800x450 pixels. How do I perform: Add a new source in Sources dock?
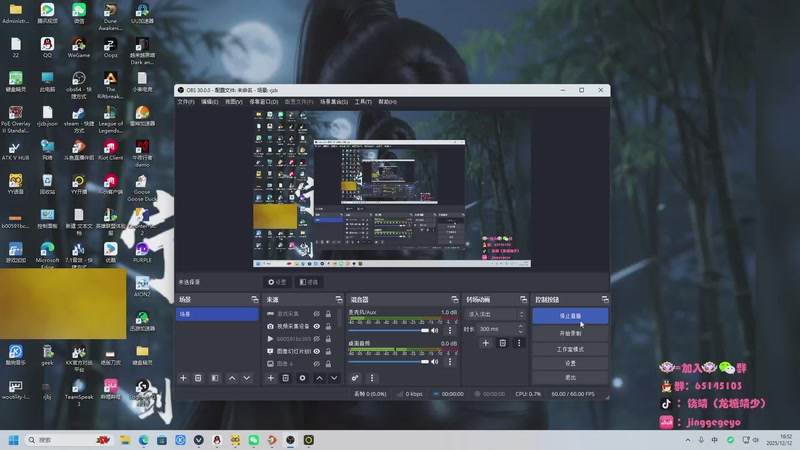tap(270, 378)
